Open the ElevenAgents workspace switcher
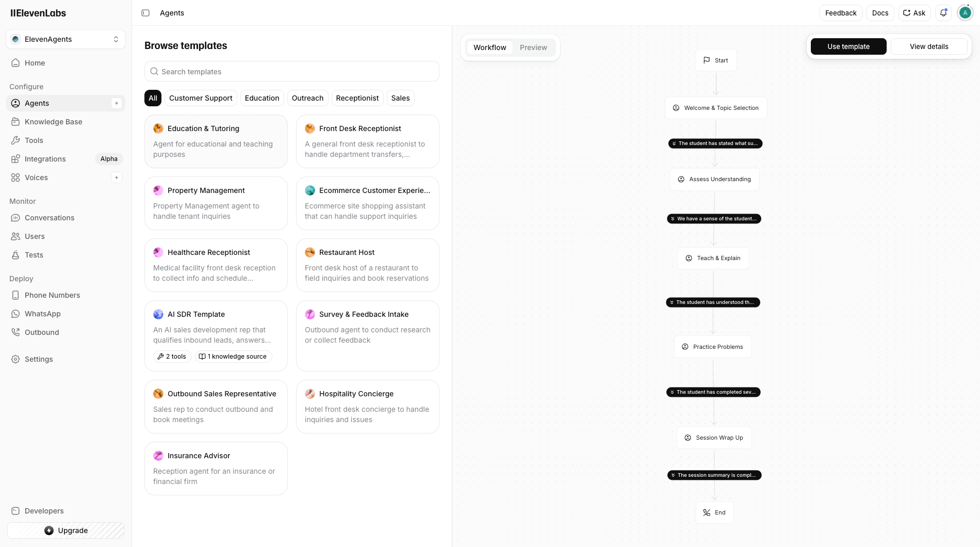The width and height of the screenshot is (980, 547). click(66, 39)
